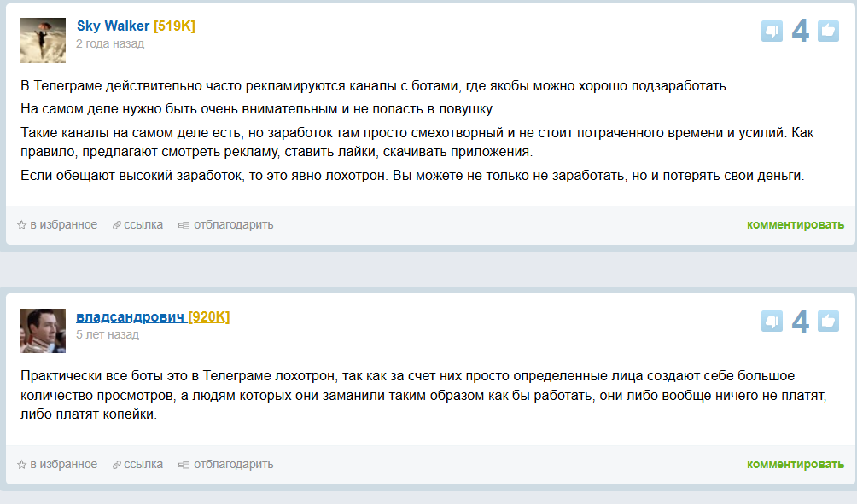Click Sky Walker's avatar thumbnail

coord(43,40)
